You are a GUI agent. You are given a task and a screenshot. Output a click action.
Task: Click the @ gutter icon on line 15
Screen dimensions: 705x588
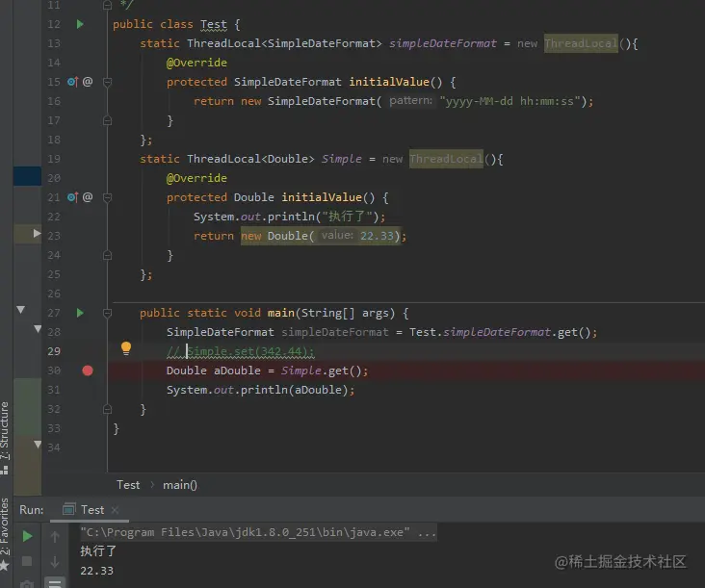coord(88,82)
